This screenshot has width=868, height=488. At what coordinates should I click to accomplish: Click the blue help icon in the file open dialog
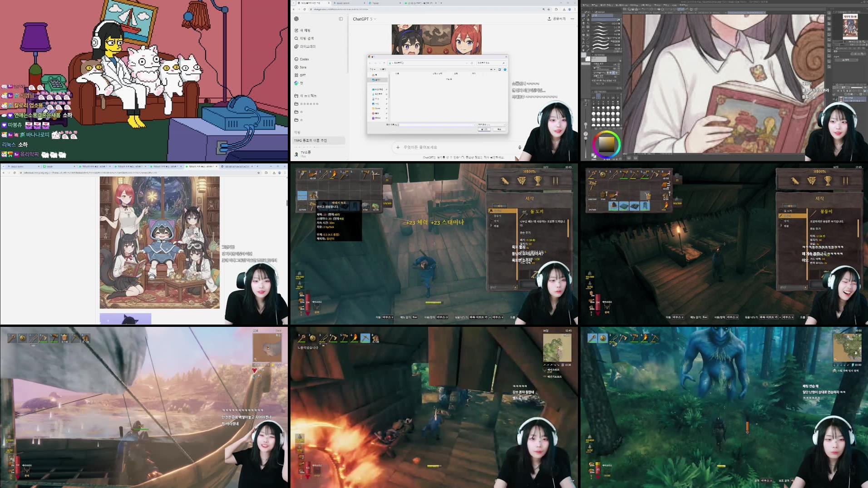click(x=505, y=69)
